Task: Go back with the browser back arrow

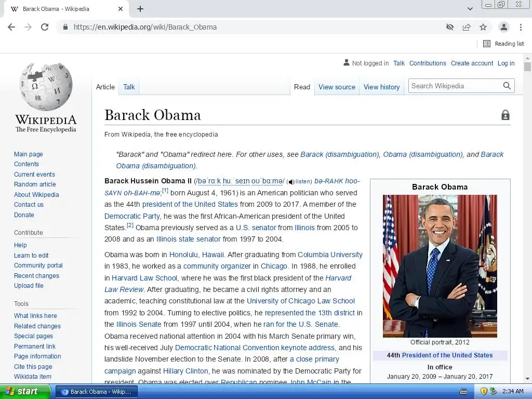Action: [11, 27]
